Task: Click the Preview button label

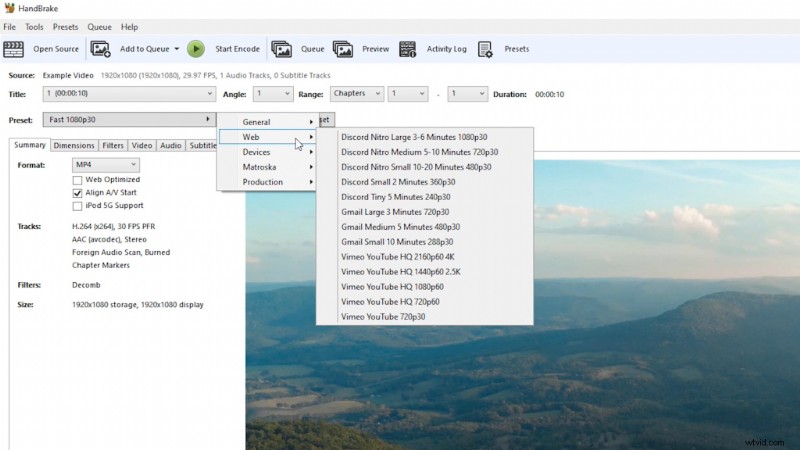Action: coord(376,49)
